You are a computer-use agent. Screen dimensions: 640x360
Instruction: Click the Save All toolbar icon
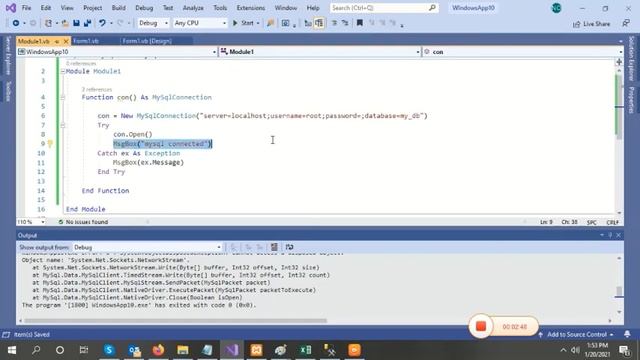click(x=87, y=23)
